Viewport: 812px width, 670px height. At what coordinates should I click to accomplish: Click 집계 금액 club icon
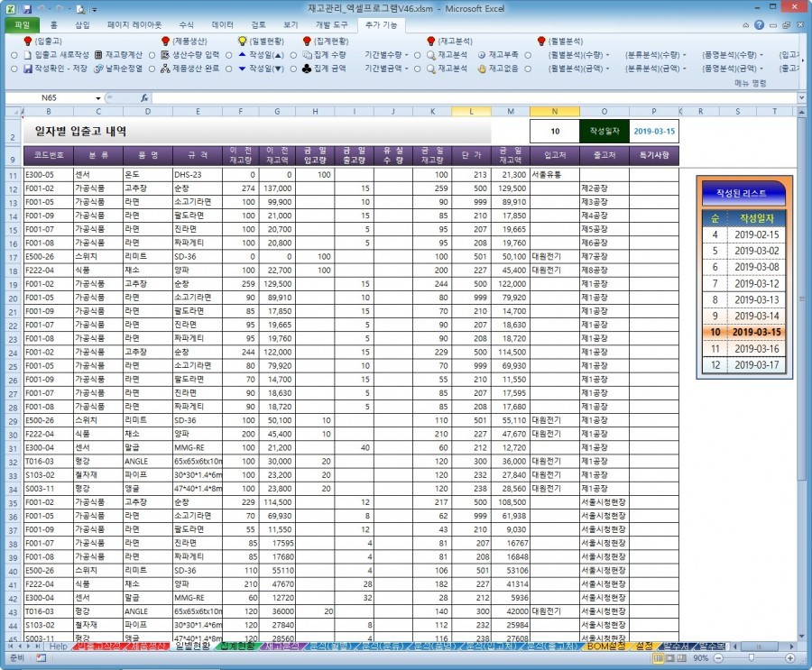pos(306,69)
